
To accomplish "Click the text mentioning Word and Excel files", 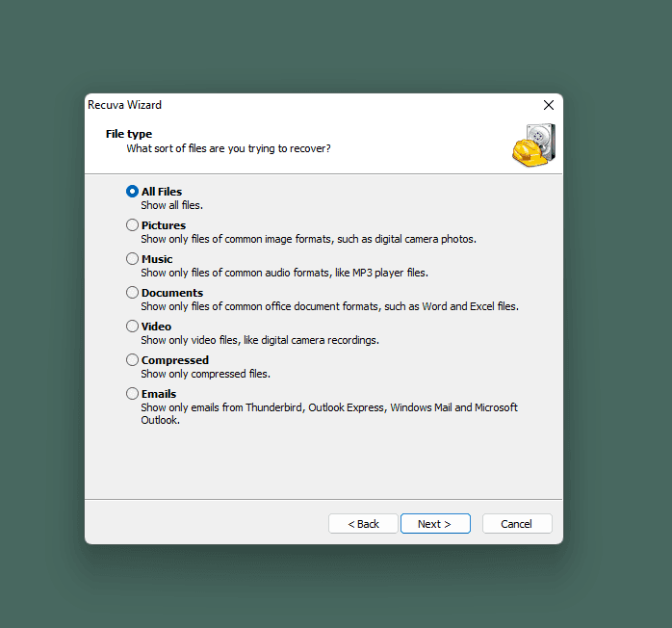I will (329, 306).
